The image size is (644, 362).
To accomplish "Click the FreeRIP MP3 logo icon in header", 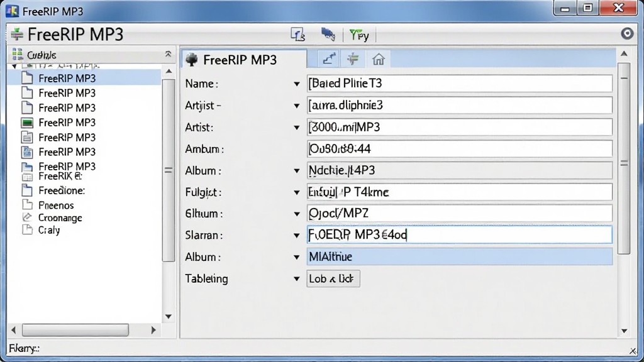I will pyautogui.click(x=17, y=34).
